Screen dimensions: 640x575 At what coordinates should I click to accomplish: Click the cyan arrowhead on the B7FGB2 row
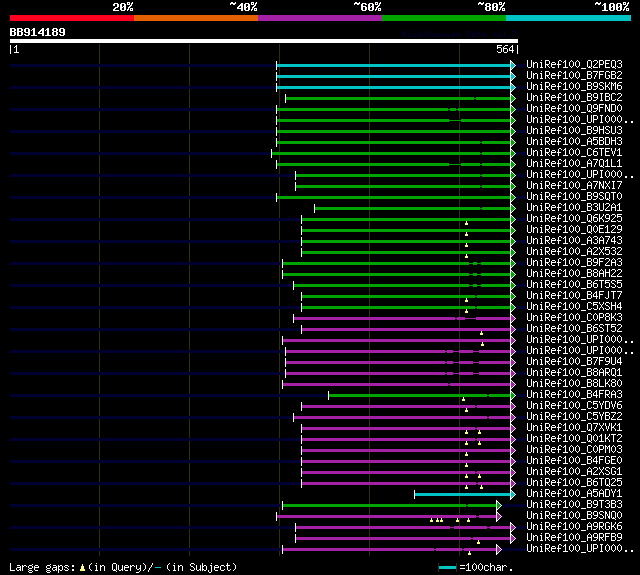[513, 76]
